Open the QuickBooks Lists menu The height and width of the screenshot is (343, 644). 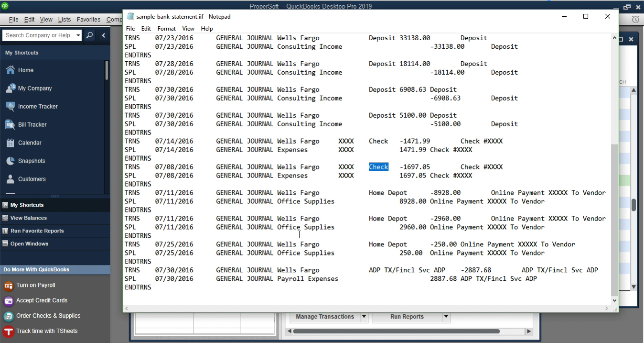[x=64, y=20]
